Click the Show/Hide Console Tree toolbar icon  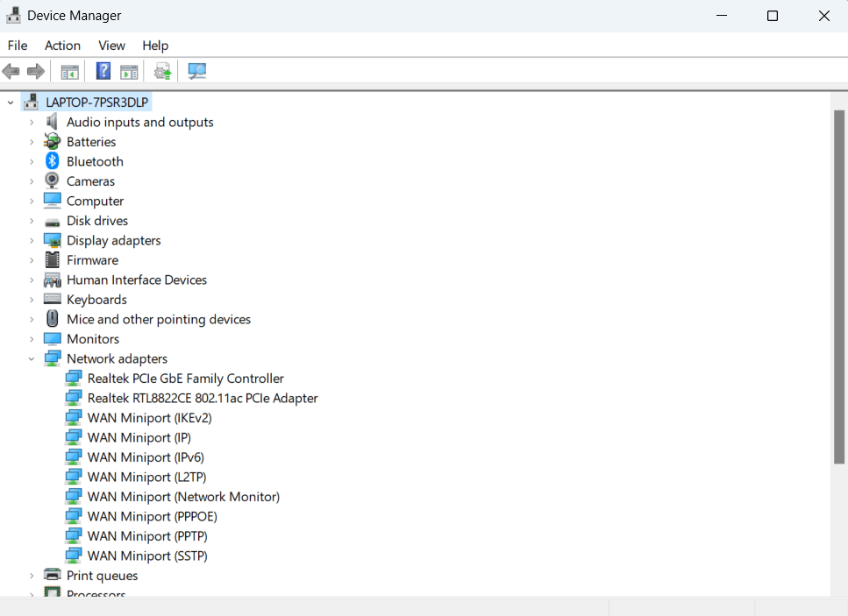point(69,72)
